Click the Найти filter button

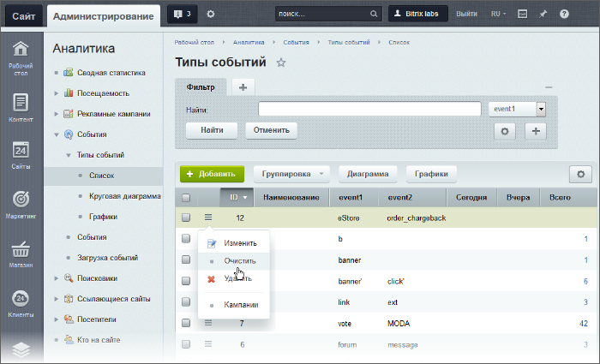[x=212, y=130]
